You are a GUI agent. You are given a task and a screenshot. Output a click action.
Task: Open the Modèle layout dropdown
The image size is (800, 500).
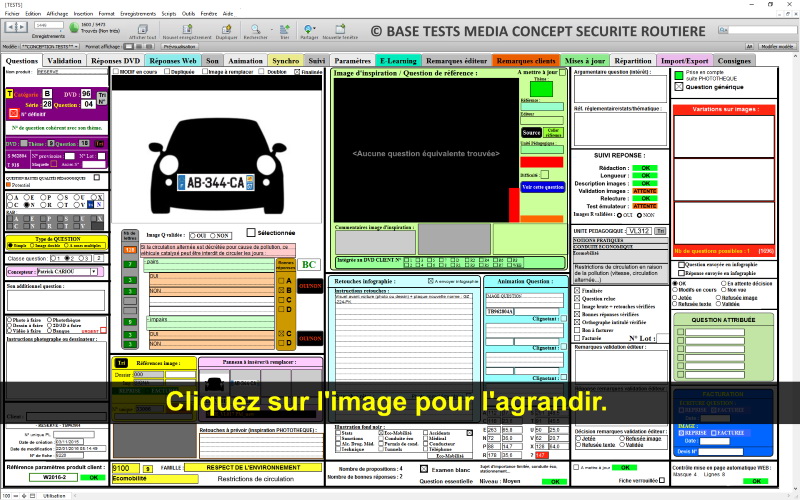[49, 46]
